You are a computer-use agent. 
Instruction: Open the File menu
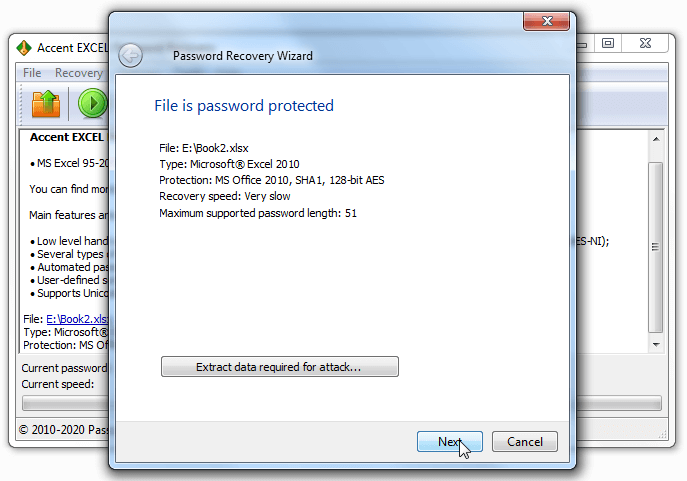point(32,73)
